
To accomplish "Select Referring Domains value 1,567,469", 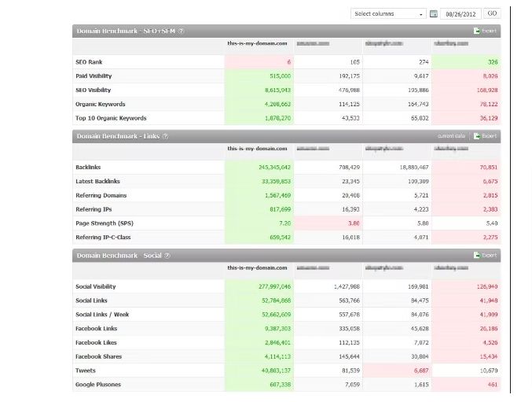I will click(x=278, y=196).
